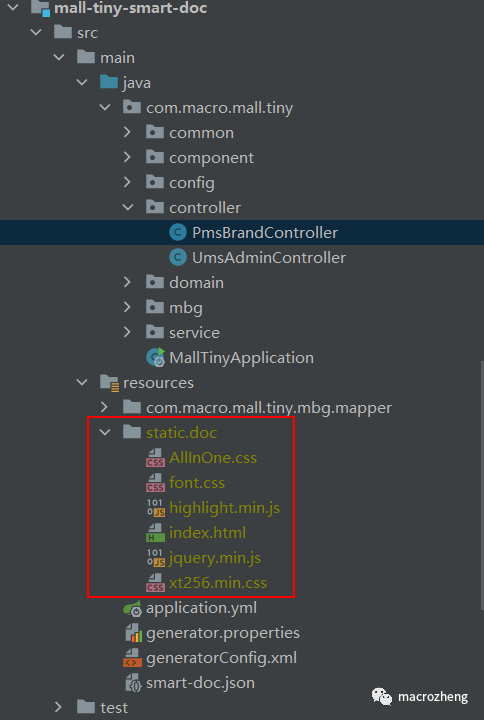
Task: Expand the test folder
Action: [x=58, y=707]
